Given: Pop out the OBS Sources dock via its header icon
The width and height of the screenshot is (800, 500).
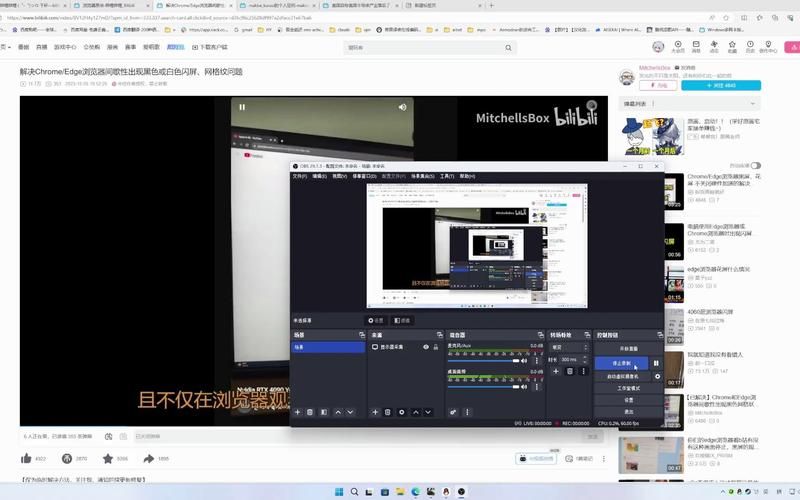Looking at the screenshot, I should point(439,335).
